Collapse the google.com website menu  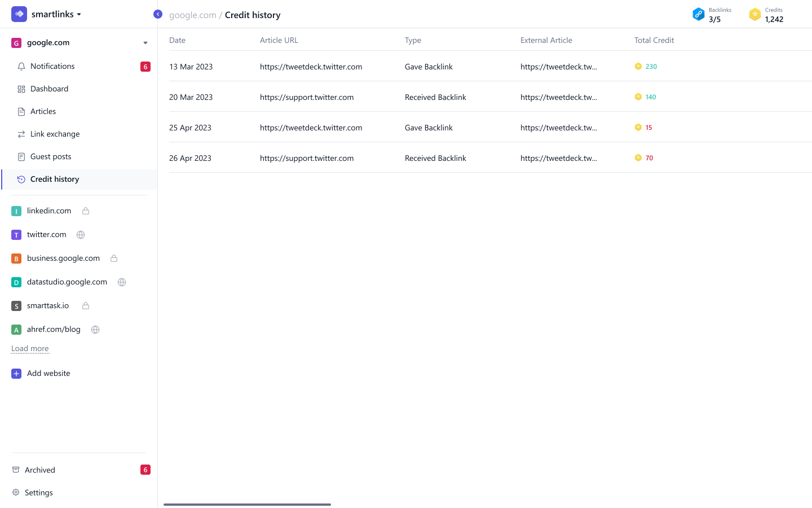(x=145, y=43)
